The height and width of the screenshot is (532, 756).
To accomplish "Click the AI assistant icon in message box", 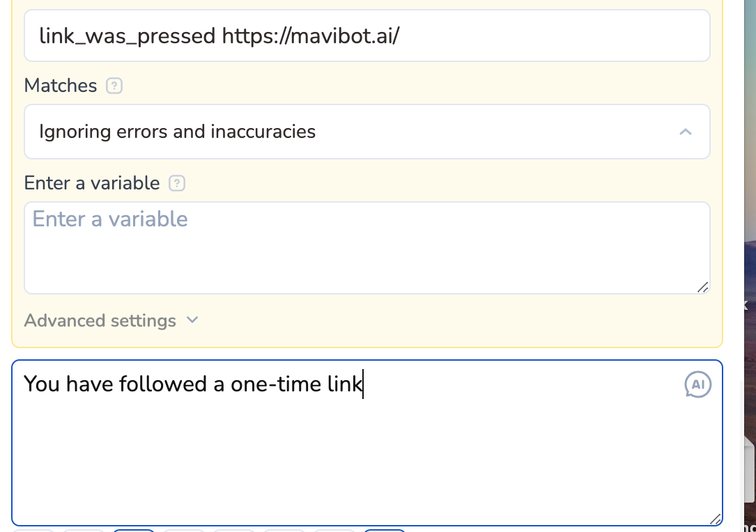I will click(x=697, y=384).
